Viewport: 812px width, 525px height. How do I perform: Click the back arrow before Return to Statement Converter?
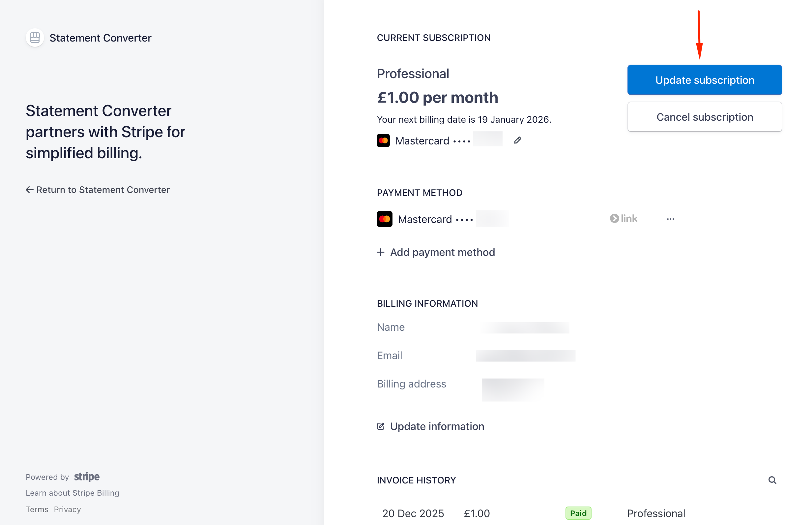[29, 190]
